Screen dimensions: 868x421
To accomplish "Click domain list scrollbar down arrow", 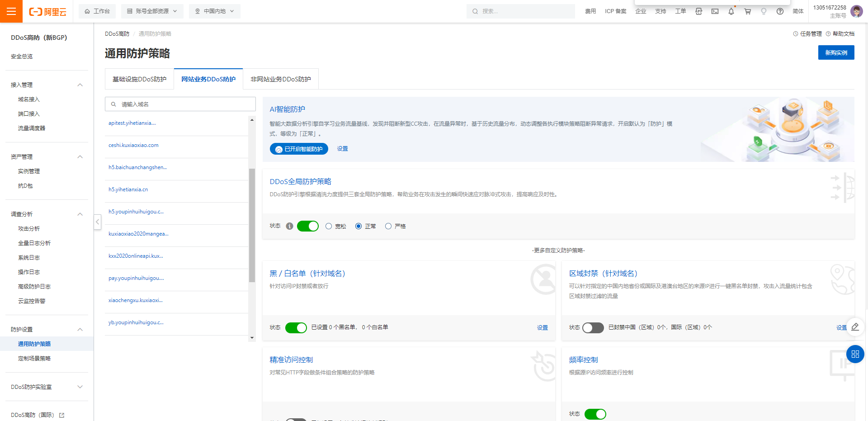I will pos(252,338).
